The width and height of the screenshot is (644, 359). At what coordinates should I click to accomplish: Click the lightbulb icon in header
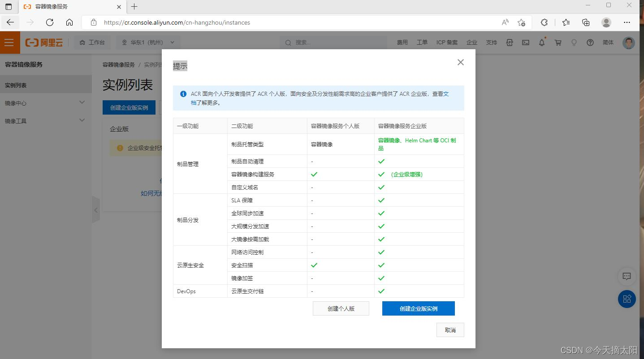coord(574,43)
